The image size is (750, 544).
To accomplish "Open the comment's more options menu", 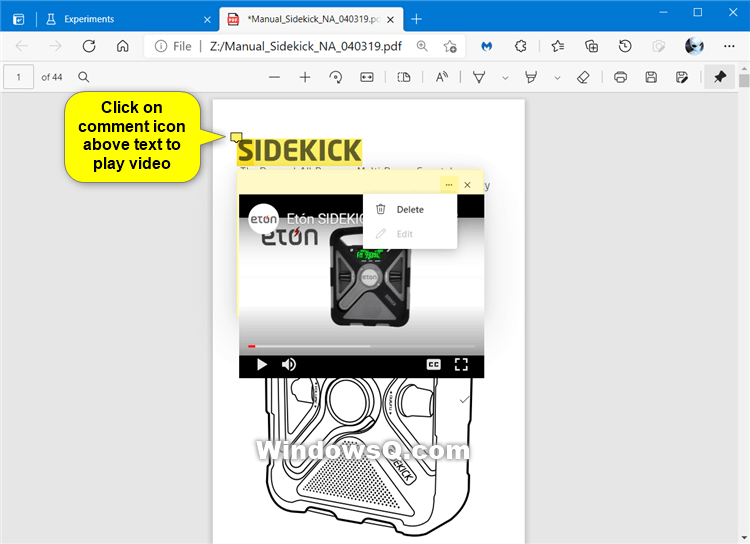I will click(449, 185).
